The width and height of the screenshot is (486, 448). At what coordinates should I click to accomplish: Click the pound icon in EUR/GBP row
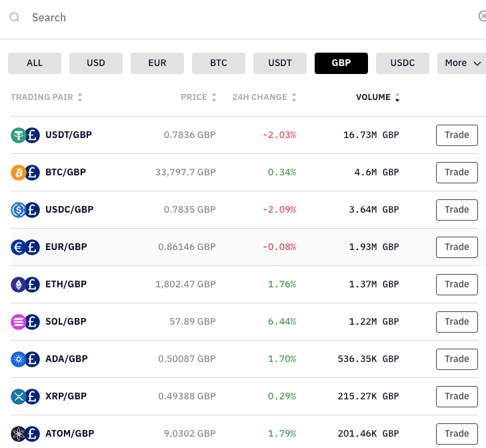[33, 247]
